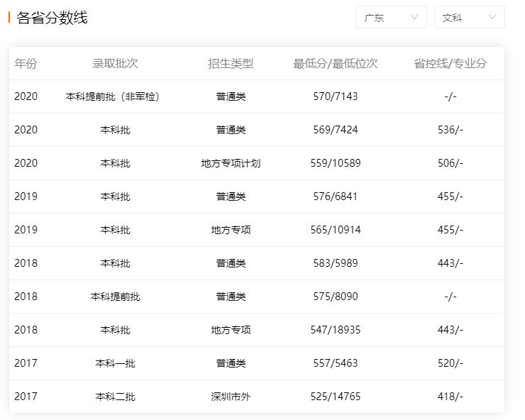525x420 pixels.
Task: Click the 576/6841 score cell
Action: (x=336, y=197)
